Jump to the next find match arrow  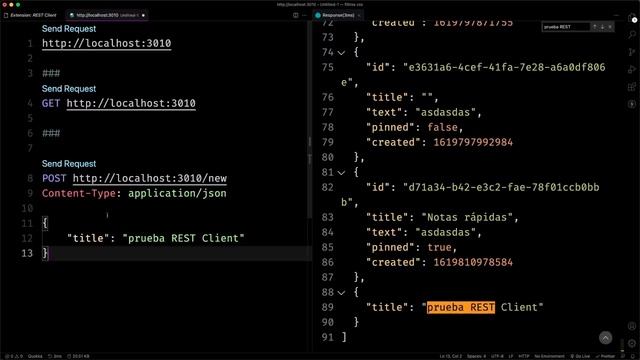tap(602, 27)
